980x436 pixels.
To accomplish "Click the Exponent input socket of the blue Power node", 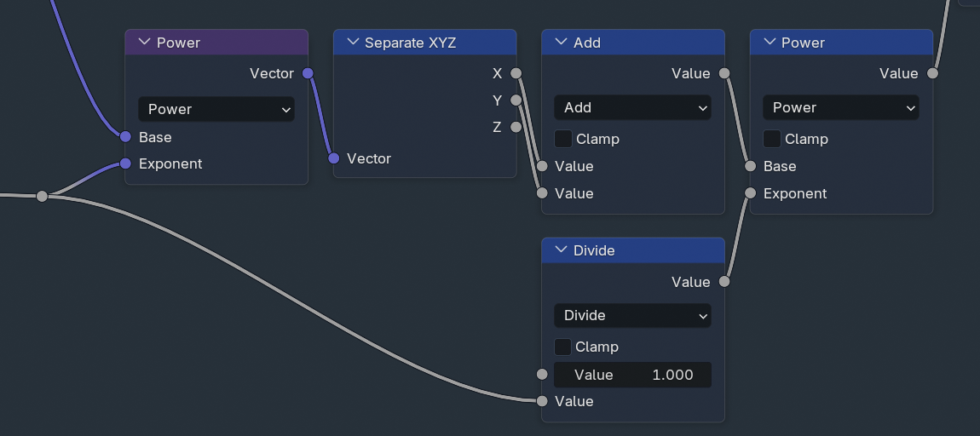I will tap(751, 193).
